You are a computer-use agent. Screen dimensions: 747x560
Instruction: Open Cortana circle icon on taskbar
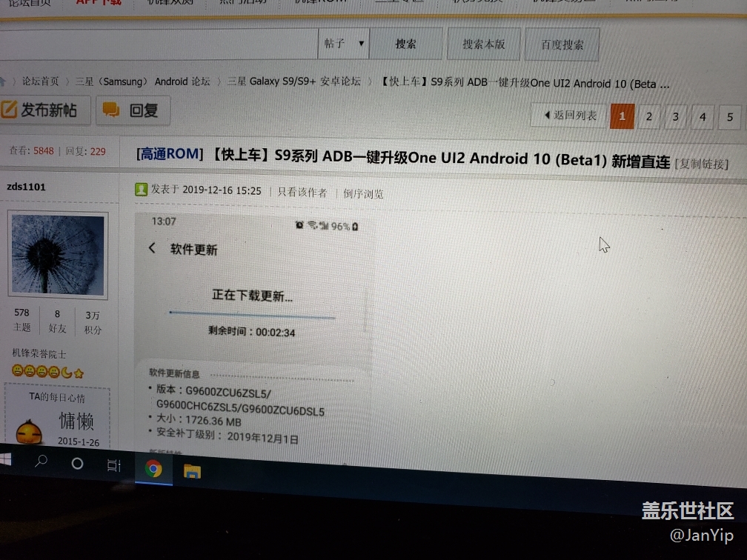pos(77,464)
